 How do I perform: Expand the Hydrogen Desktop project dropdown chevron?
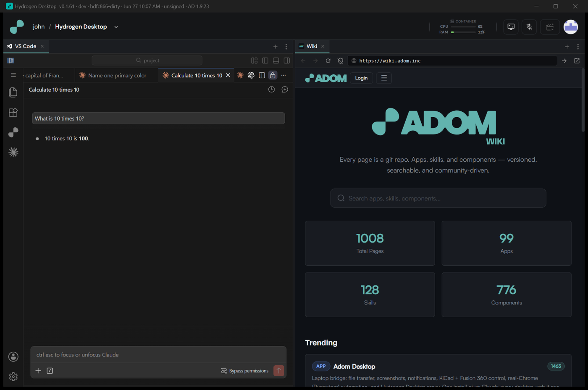tap(116, 27)
